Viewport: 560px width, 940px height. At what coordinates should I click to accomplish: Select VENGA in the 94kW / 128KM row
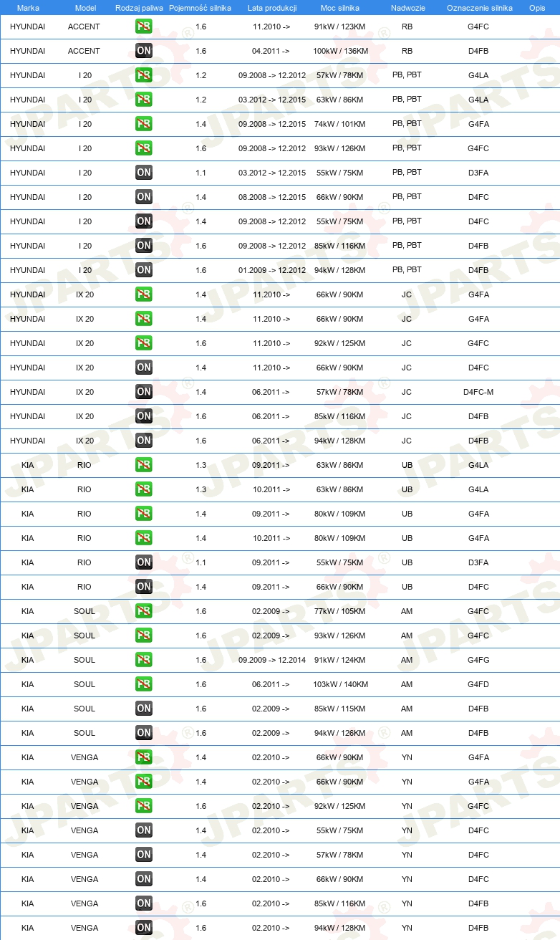pos(85,928)
